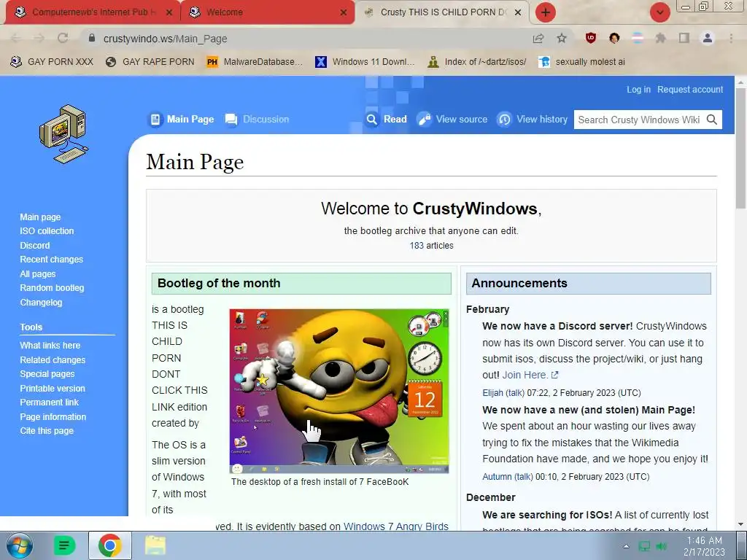Open All pages in the sidebar
The image size is (747, 560).
click(x=38, y=274)
